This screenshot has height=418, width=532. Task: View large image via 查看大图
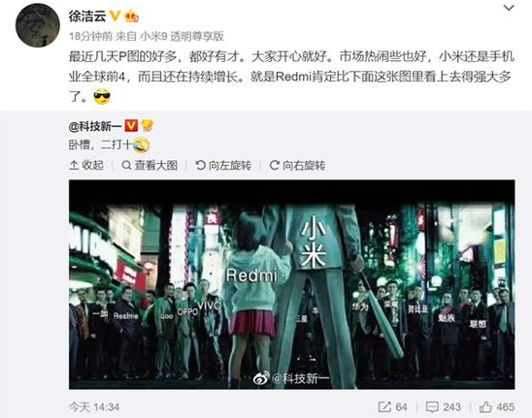[x=150, y=166]
